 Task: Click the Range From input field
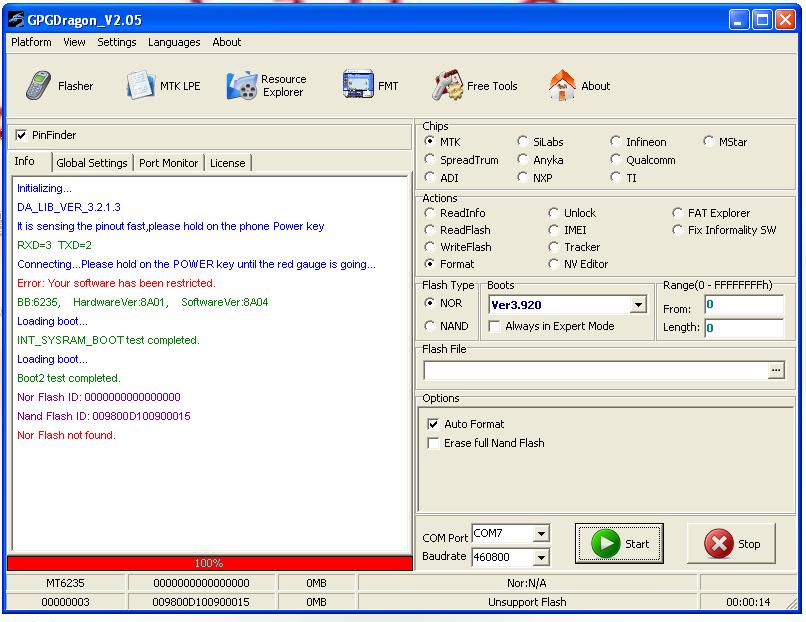click(744, 304)
